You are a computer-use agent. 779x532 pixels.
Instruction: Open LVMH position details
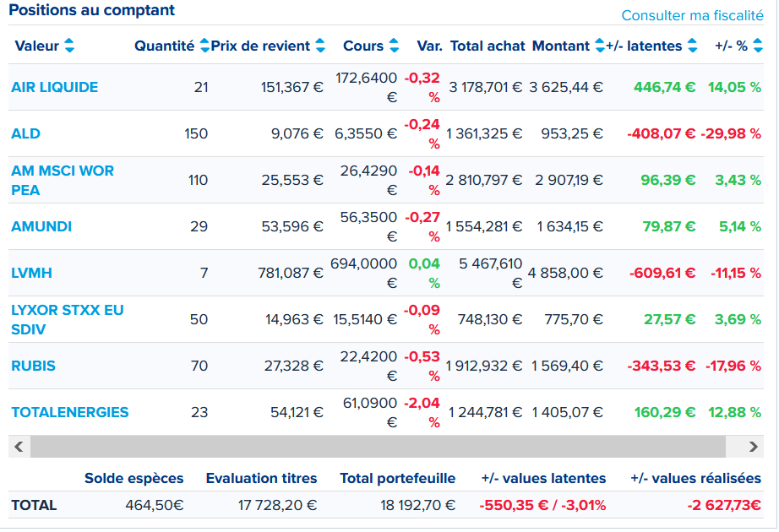32,274
